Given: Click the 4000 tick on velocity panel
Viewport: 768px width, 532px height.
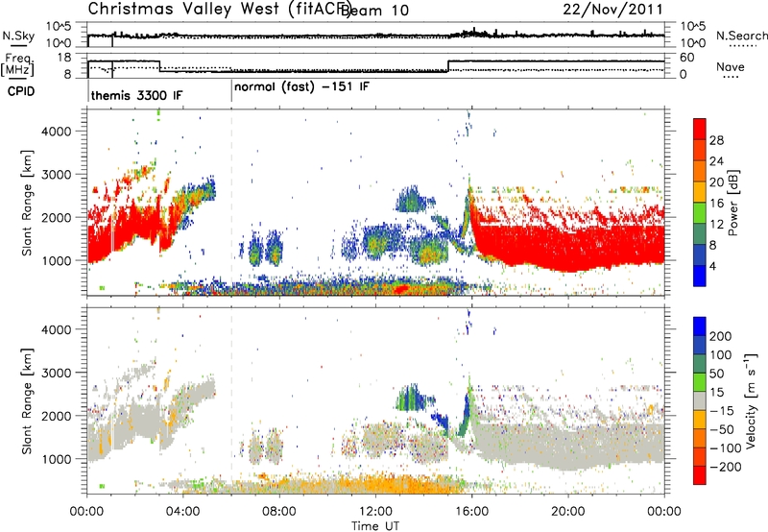Looking at the screenshot, I should pyautogui.click(x=56, y=329).
